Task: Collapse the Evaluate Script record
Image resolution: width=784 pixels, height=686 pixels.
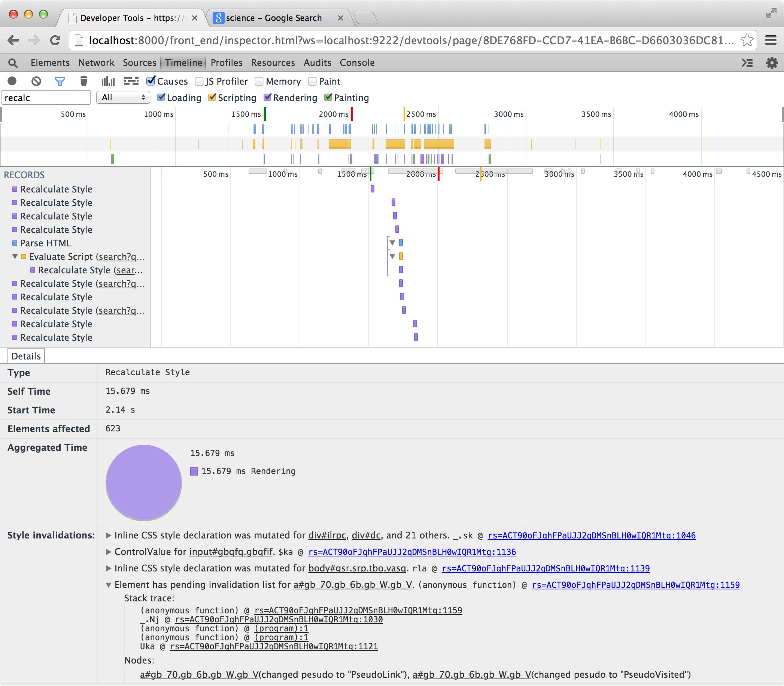Action: click(15, 257)
